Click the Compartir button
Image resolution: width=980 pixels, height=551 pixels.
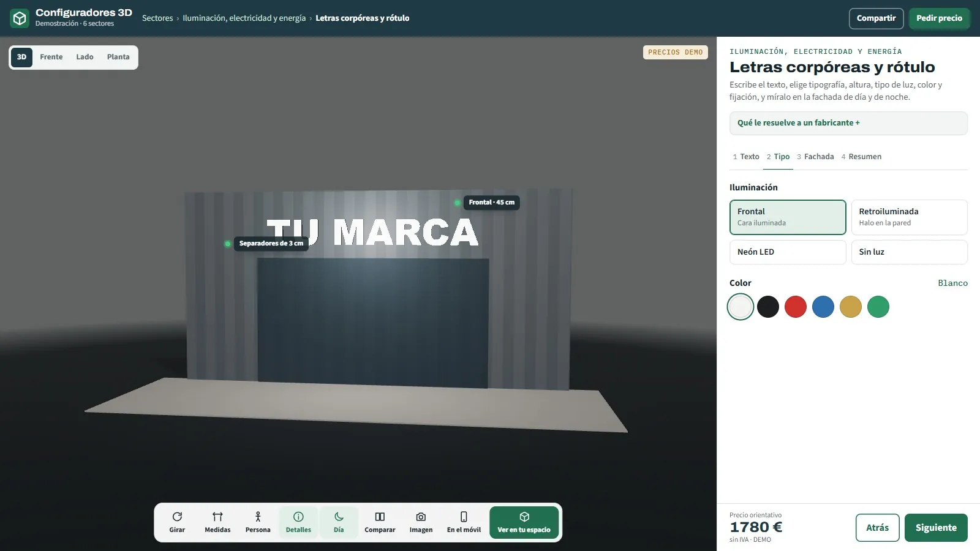tap(876, 18)
